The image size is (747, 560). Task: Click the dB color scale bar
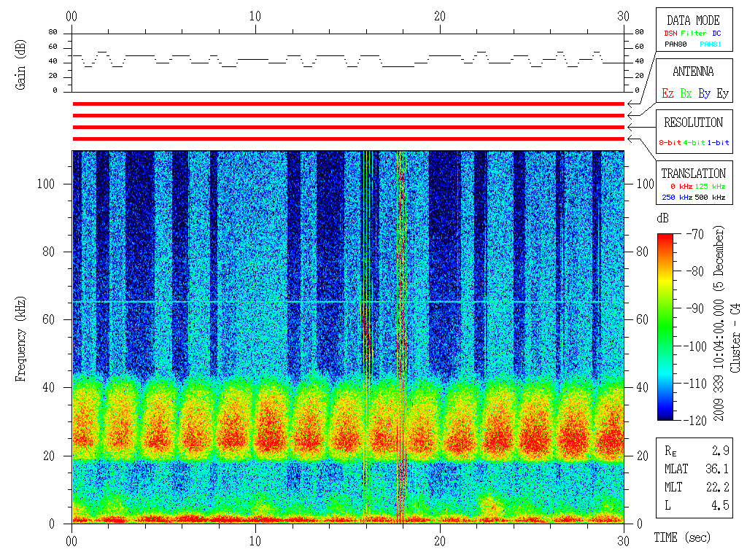(665, 327)
